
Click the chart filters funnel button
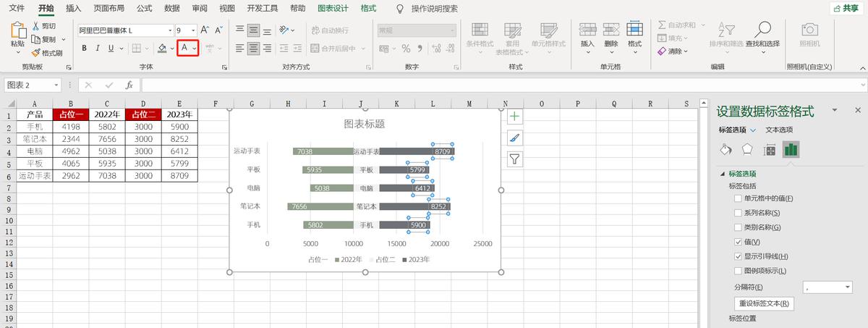pyautogui.click(x=514, y=159)
